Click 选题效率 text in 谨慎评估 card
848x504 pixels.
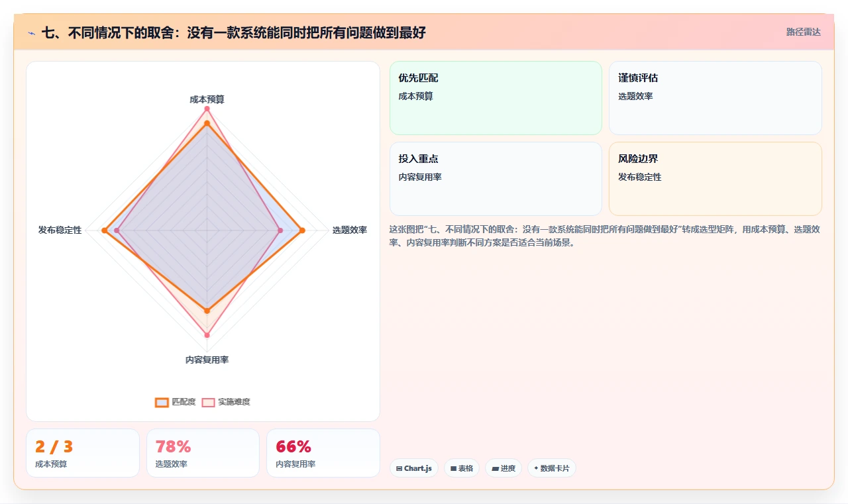coord(635,96)
